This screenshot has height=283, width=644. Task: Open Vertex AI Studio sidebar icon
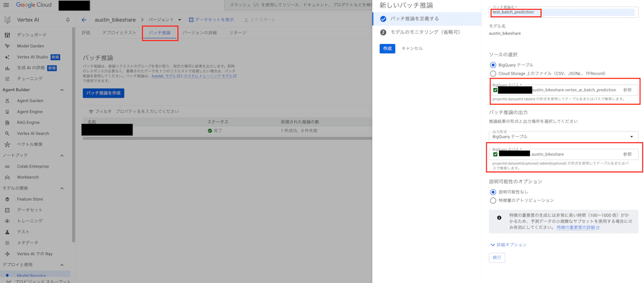(7, 57)
